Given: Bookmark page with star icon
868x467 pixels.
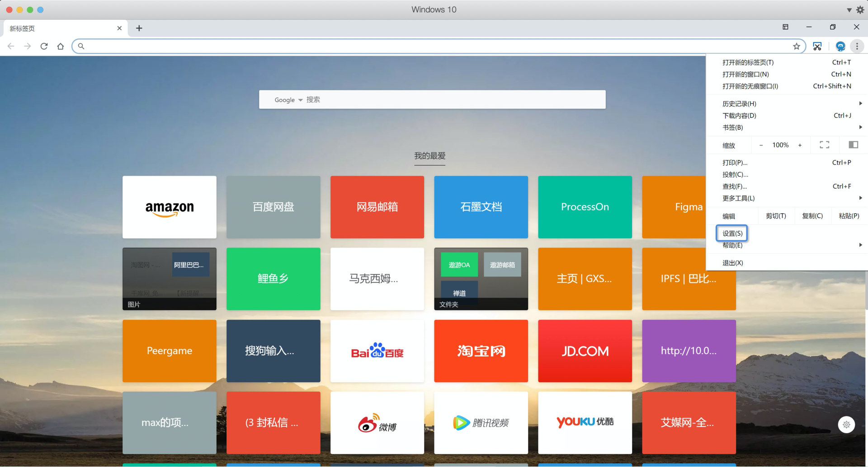Looking at the screenshot, I should pyautogui.click(x=796, y=46).
